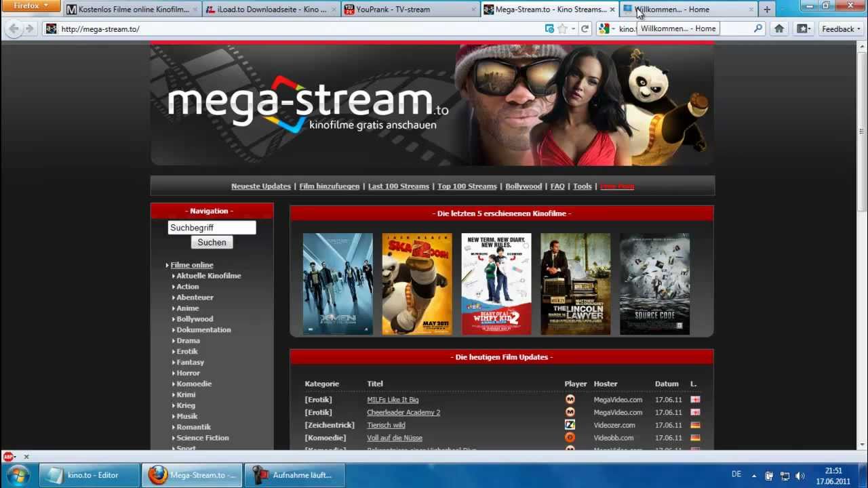Viewport: 868px width, 488px height.
Task: Open the Tierisch wild film title link
Action: 386,425
